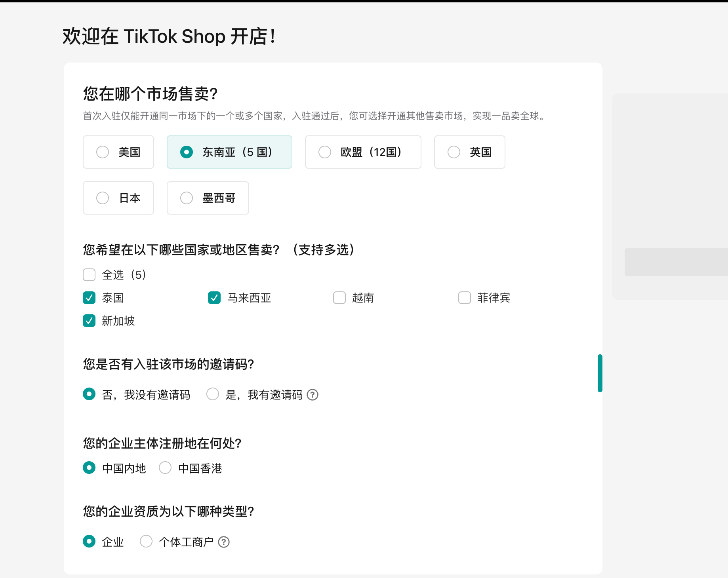Screen dimensions: 728x578
Task: Click the 您是否有入驻该市场的邀请码? heading
Action: pyautogui.click(x=168, y=364)
